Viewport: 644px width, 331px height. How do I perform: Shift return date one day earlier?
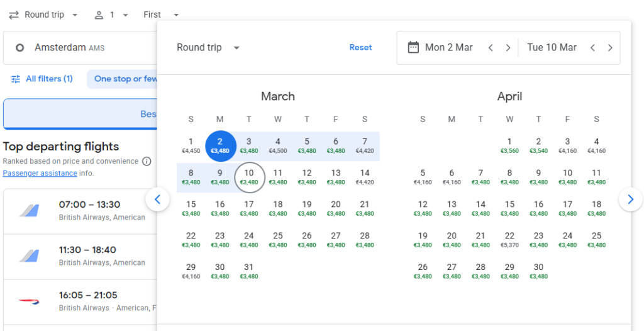(x=592, y=48)
